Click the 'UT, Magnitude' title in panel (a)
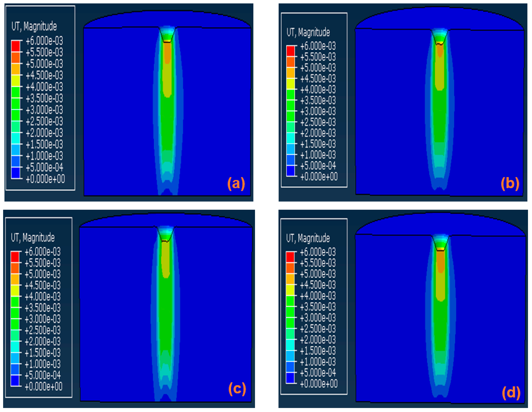Image resolution: width=532 pixels, height=412 pixels. (34, 26)
